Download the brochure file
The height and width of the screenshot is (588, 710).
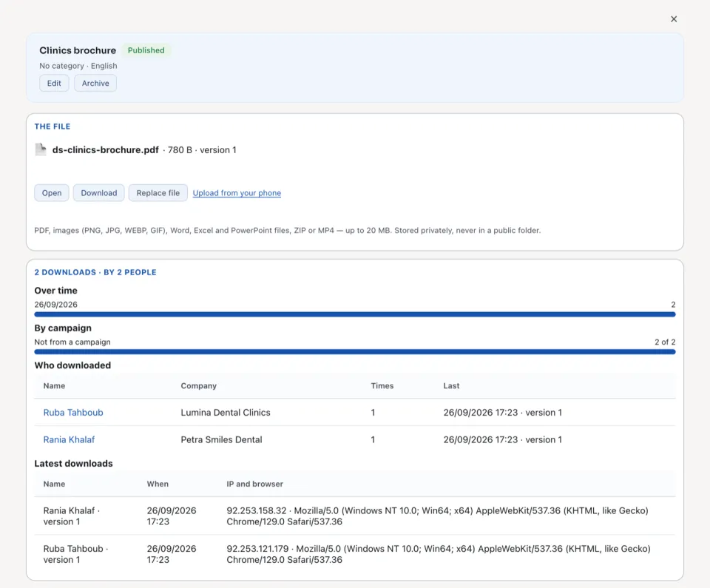pos(98,193)
